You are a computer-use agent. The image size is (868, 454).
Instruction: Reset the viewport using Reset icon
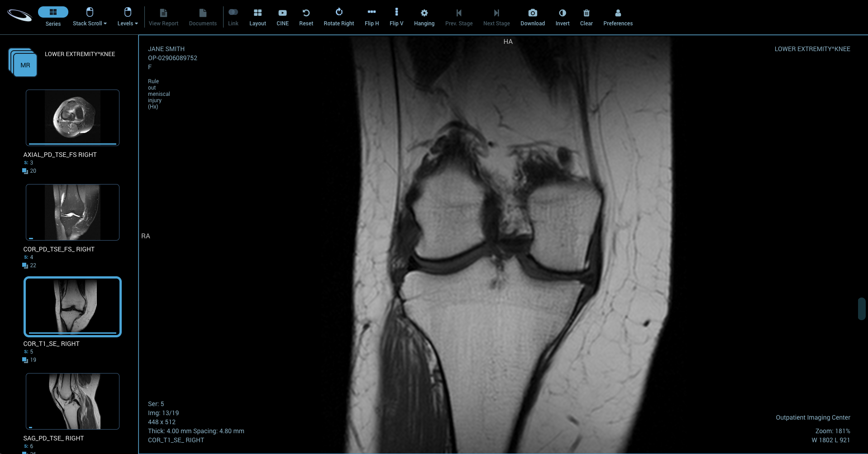point(306,13)
